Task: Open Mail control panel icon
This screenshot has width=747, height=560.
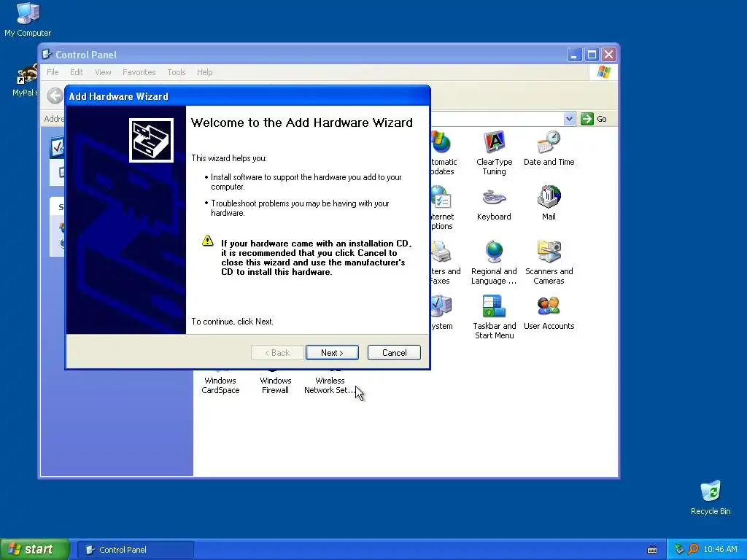Action: (x=549, y=203)
